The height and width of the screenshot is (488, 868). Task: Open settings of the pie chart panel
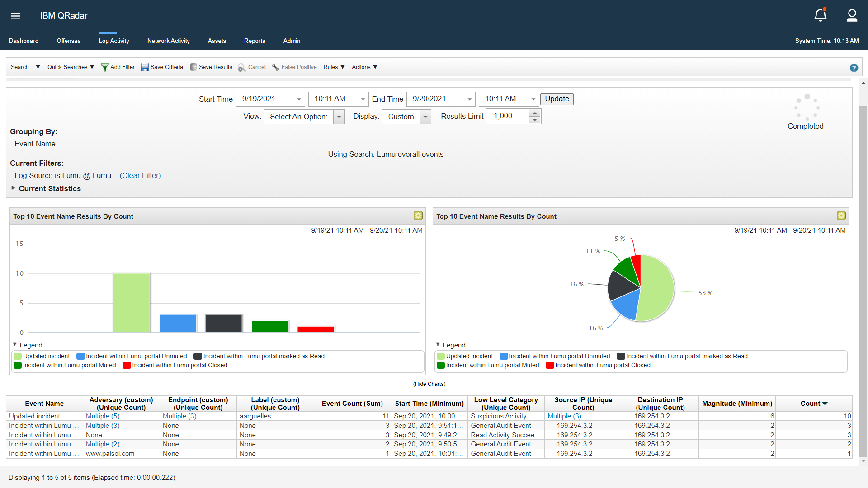tap(841, 216)
